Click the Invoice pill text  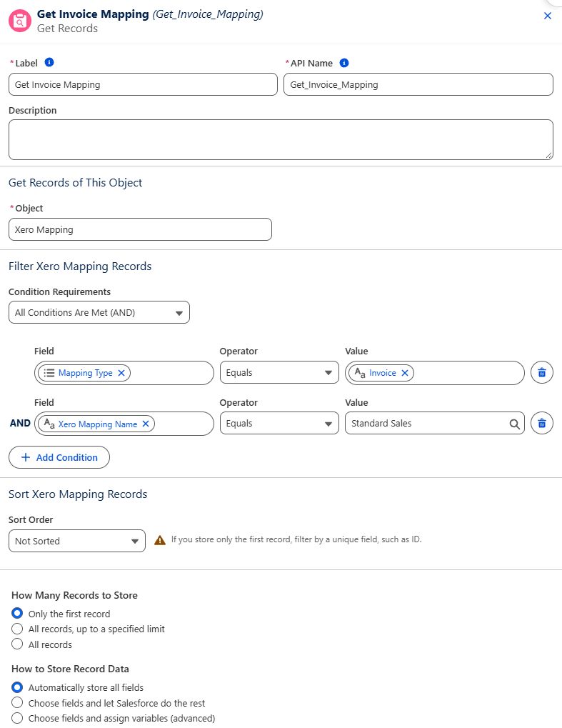[383, 373]
